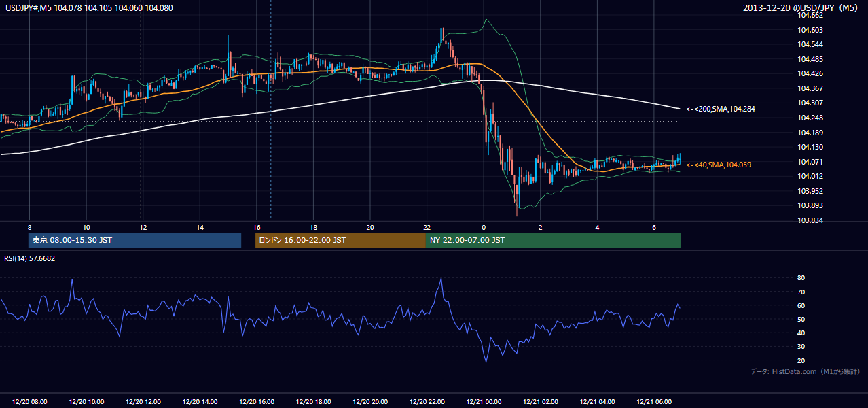Click price axis value 104.544
This screenshot has width=868, height=408.
[x=811, y=44]
